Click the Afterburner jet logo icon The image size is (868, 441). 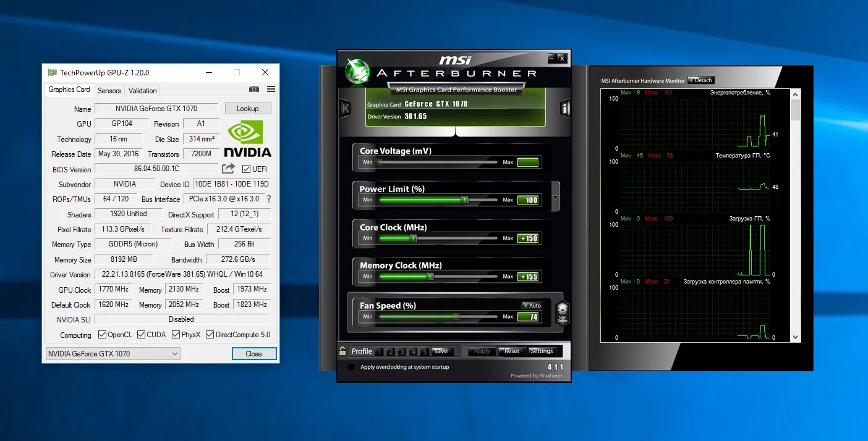click(357, 71)
